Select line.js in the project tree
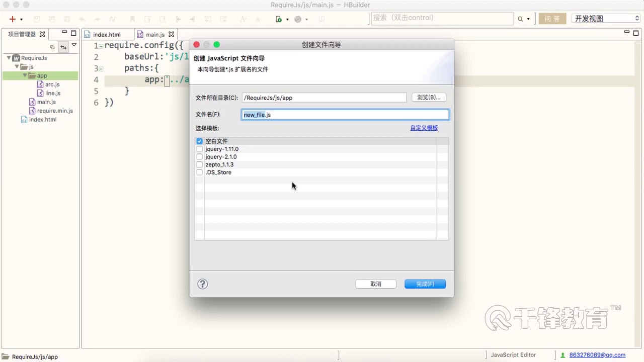The image size is (644, 362). (53, 93)
